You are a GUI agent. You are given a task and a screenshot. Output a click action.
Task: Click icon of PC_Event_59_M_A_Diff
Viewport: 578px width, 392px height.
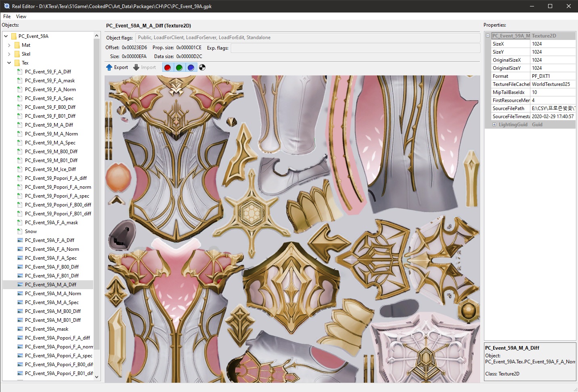pos(20,125)
